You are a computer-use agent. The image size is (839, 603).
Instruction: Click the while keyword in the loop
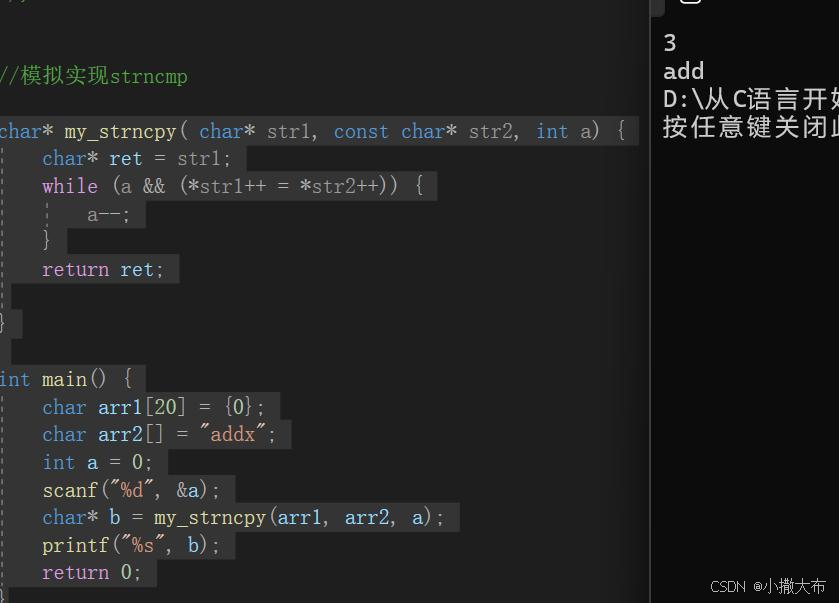[x=69, y=186]
